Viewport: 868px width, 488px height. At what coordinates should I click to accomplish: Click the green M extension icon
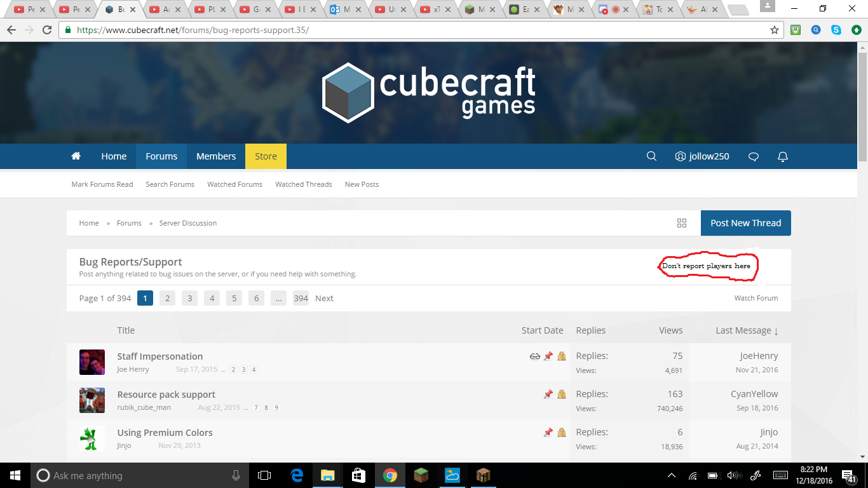tap(796, 30)
